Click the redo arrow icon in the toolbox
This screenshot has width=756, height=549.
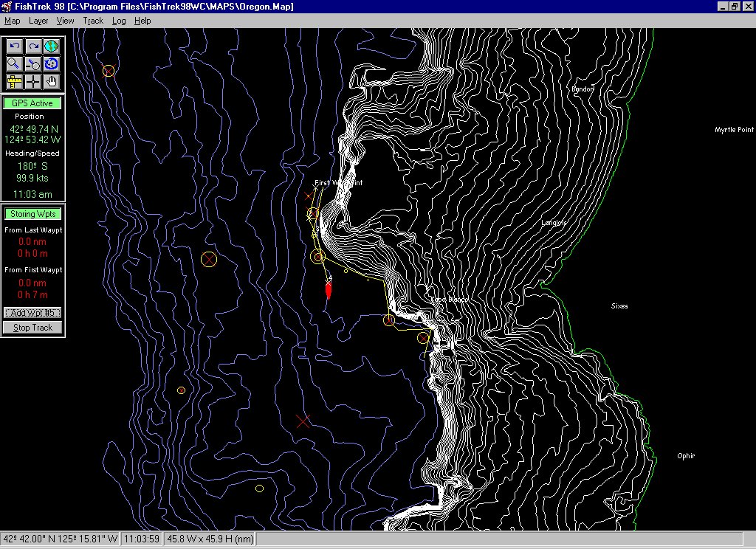[32, 46]
